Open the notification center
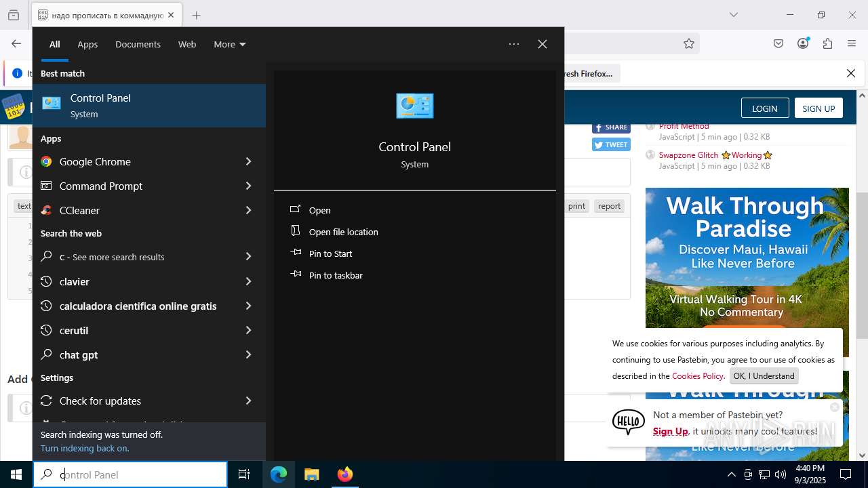The width and height of the screenshot is (868, 488). click(x=846, y=474)
